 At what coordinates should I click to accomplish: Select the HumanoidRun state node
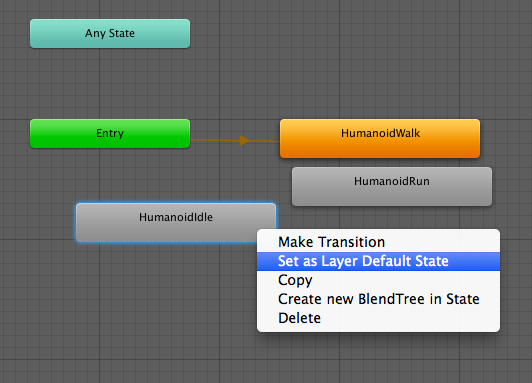pos(392,186)
